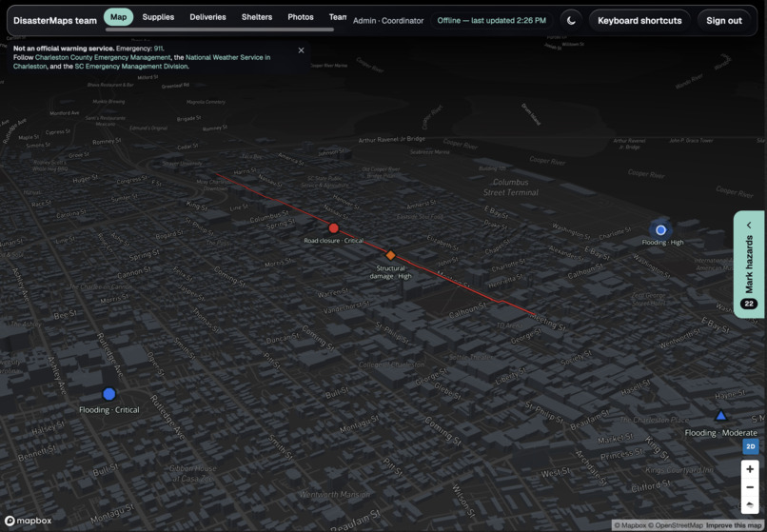
Task: Switch map to 2D view
Action: tap(751, 447)
